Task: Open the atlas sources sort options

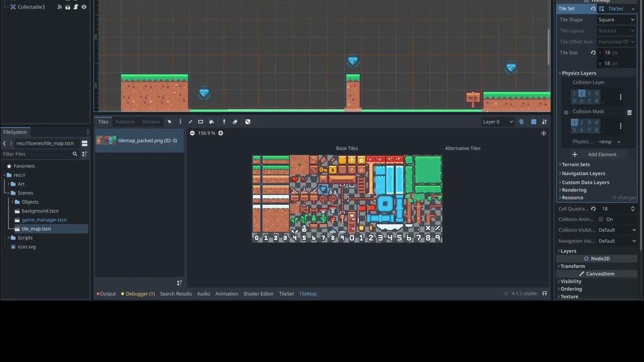Action: coord(179,283)
